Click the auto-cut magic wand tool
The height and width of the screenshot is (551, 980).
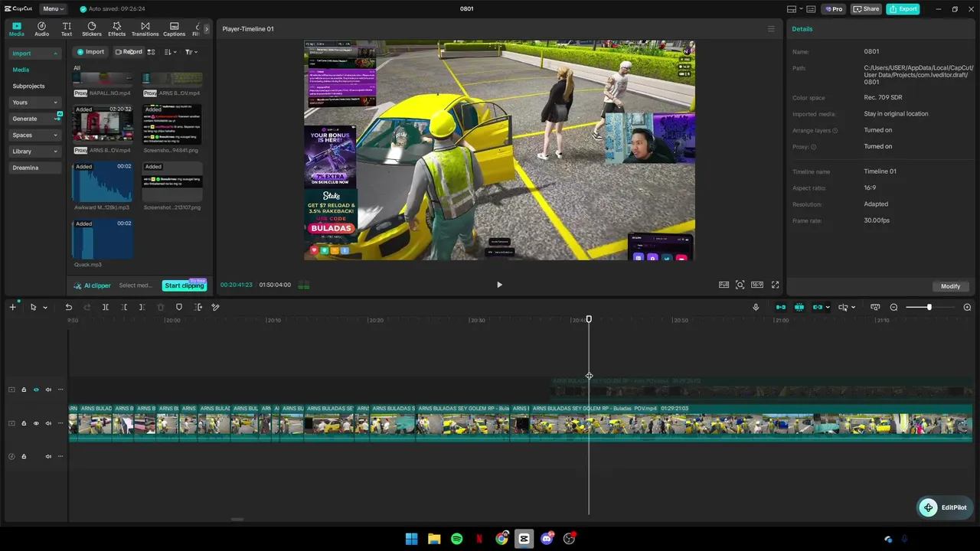coord(216,307)
